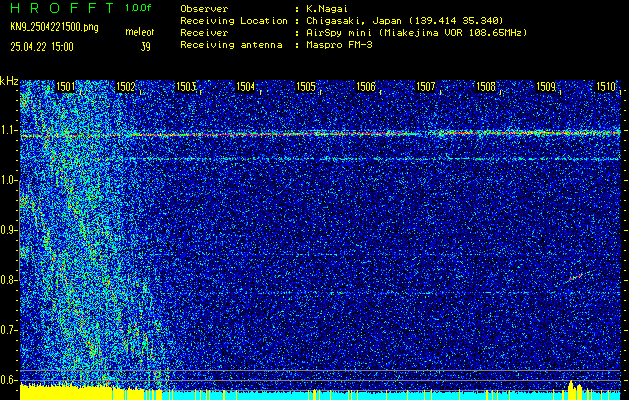The image size is (629, 400).
Task: Click the 0.6 kHz axis label
Action: tap(7, 380)
